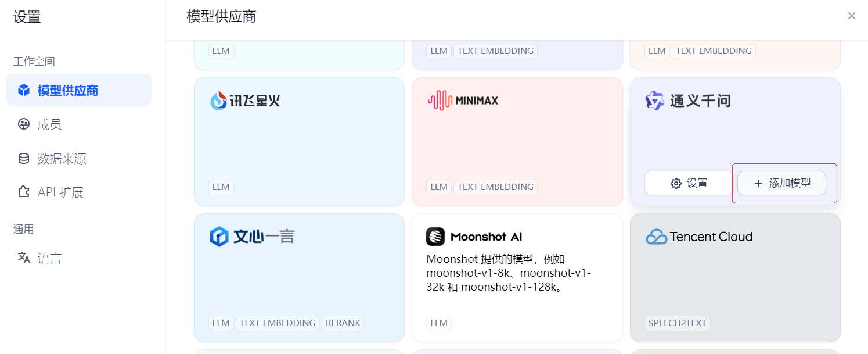Click the translate icon beside 语言
This screenshot has width=868, height=354.
[x=24, y=258]
